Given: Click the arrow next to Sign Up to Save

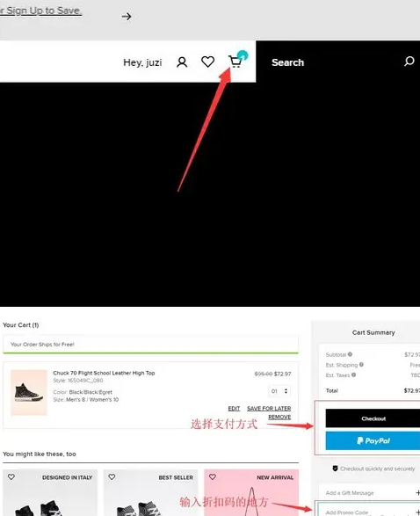Looking at the screenshot, I should [127, 17].
